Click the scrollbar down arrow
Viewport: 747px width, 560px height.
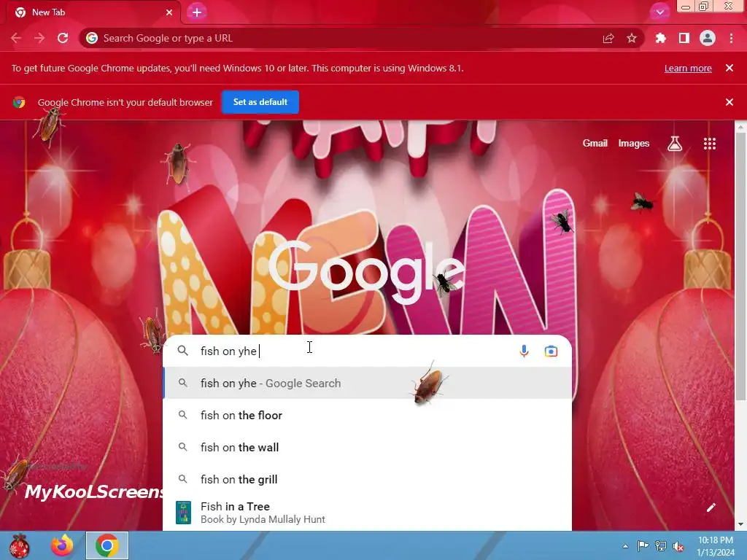pos(741,525)
